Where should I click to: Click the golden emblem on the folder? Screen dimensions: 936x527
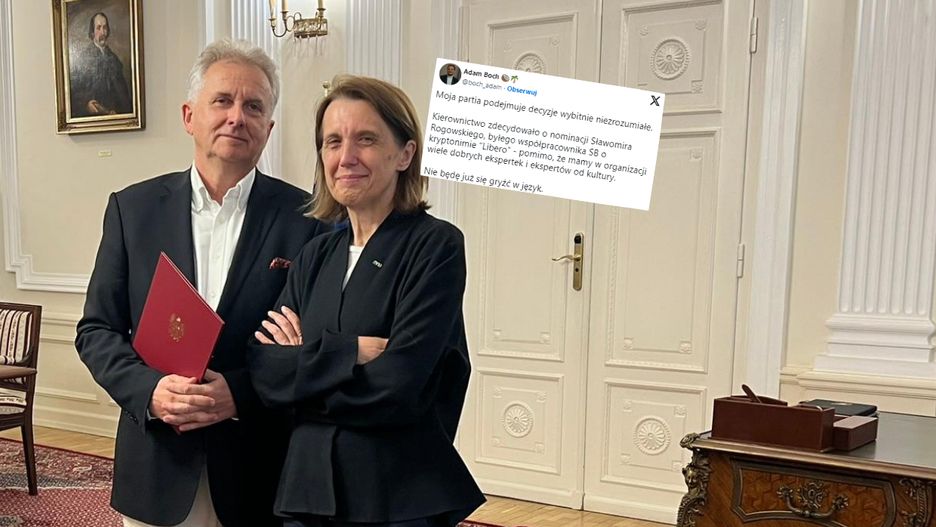pyautogui.click(x=176, y=328)
